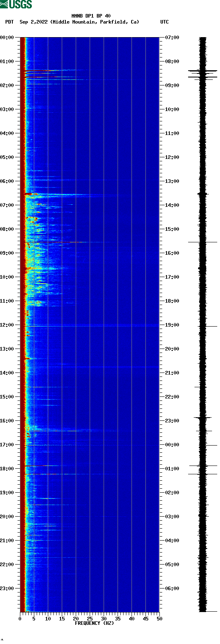
Task: Click the 20:00 PDT time label at left
Action: point(7,517)
